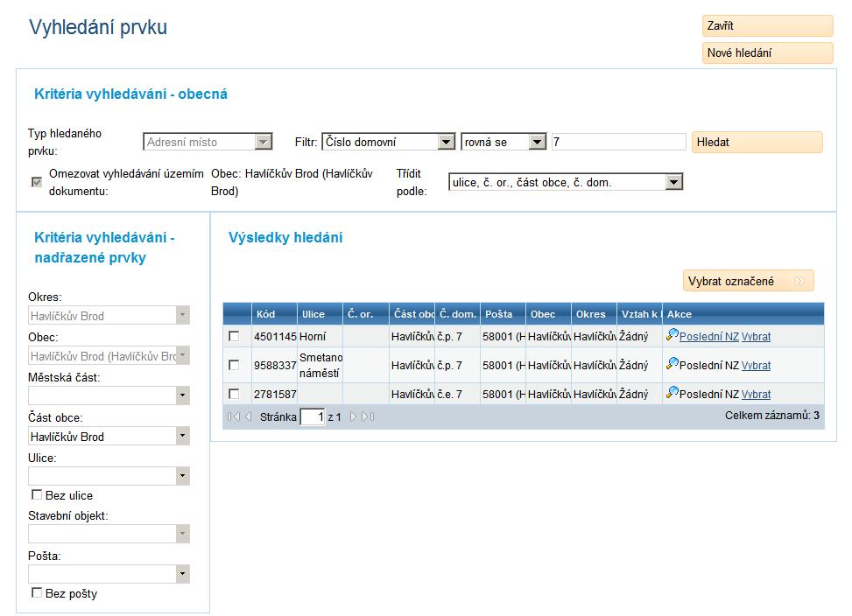Image resolution: width=852 pixels, height=616 pixels.
Task: Click the Obec column header
Action: tap(548, 314)
